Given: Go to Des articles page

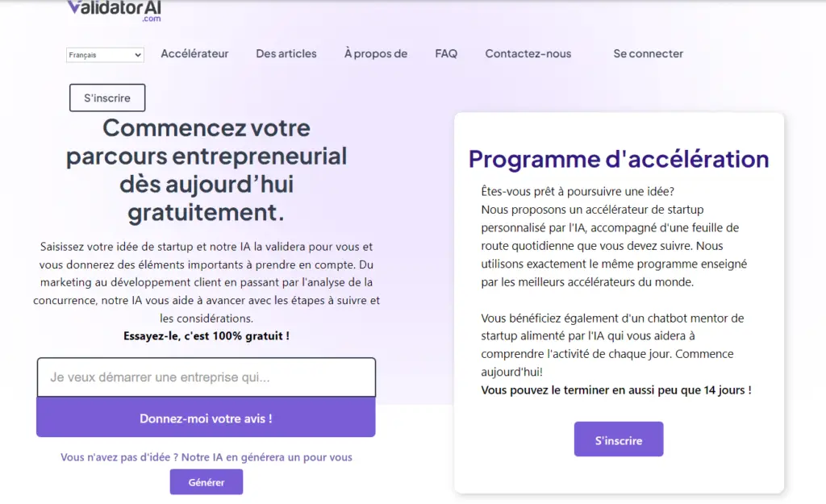Looking at the screenshot, I should point(286,54).
